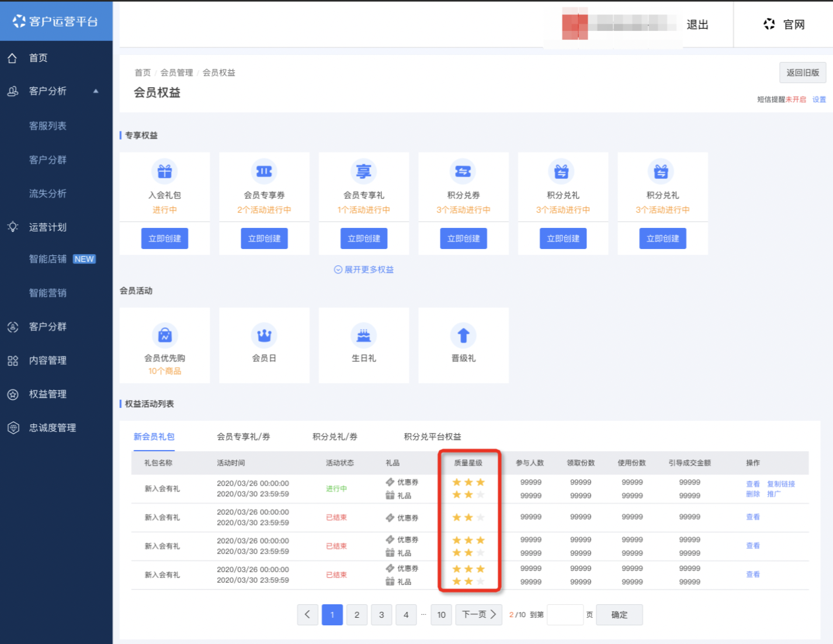
Task: Click the 官网 logo icon in header
Action: (769, 24)
